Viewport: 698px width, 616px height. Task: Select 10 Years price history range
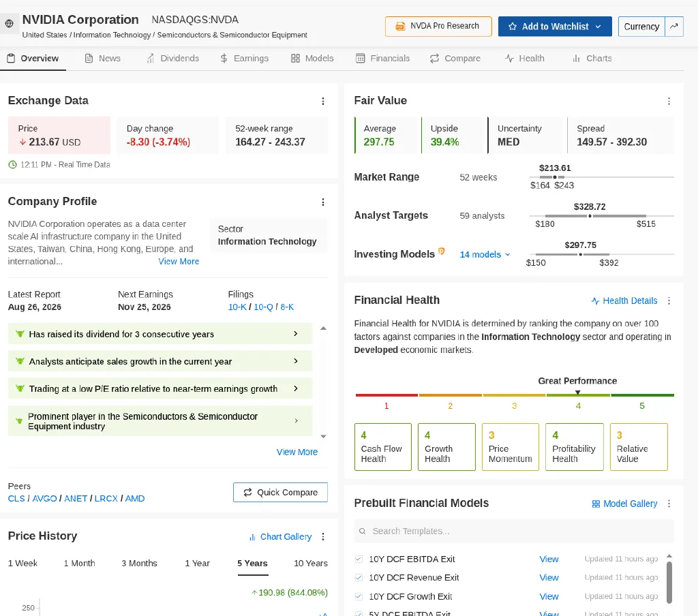311,563
